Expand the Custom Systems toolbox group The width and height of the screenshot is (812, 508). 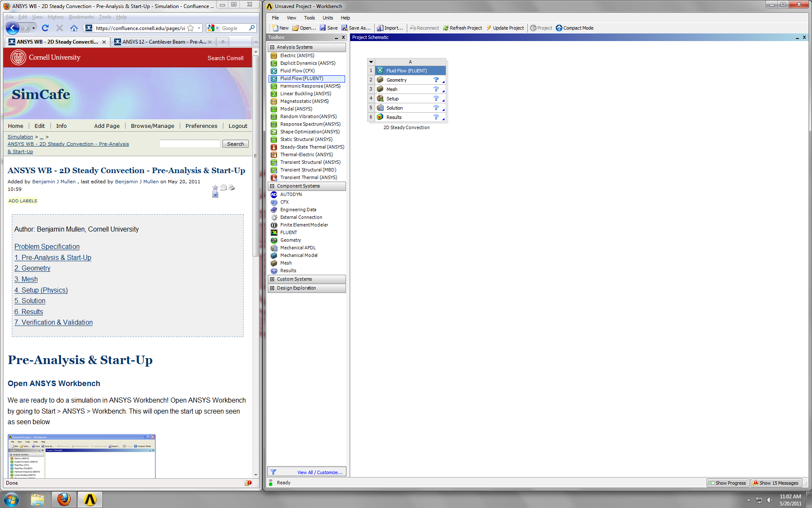coord(272,279)
